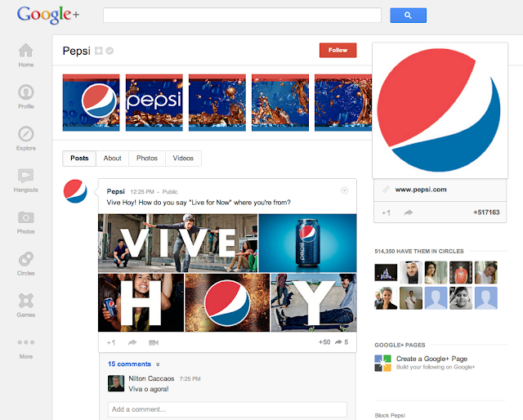The width and height of the screenshot is (523, 420).
Task: Click the blue search magnifier button
Action: click(409, 15)
